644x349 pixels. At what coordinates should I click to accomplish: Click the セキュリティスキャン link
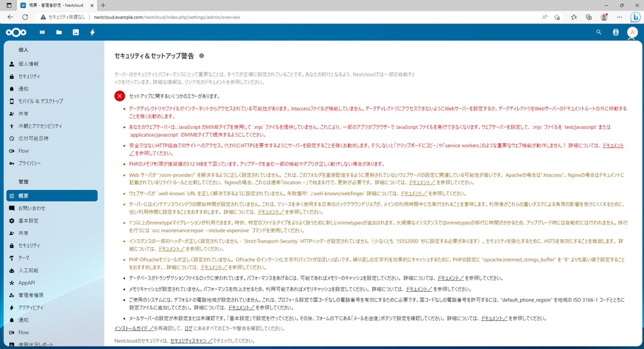click(x=191, y=341)
